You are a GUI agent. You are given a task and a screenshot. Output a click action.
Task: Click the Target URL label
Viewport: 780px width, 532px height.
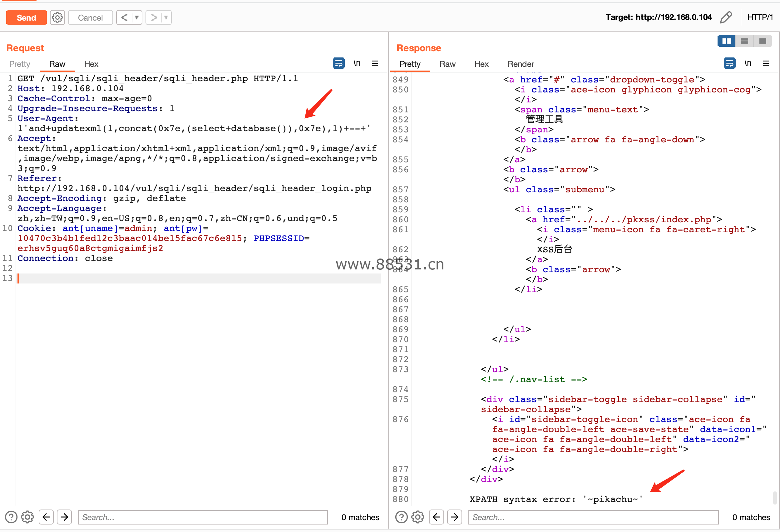[659, 17]
